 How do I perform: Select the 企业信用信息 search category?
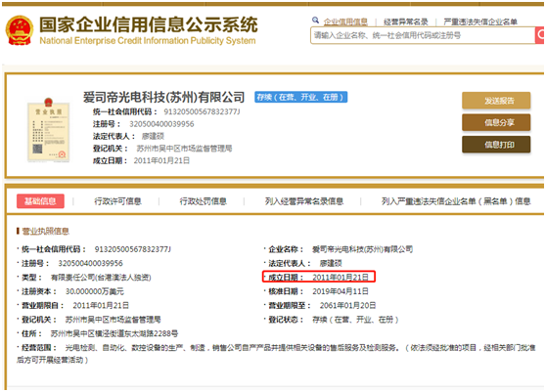point(345,22)
